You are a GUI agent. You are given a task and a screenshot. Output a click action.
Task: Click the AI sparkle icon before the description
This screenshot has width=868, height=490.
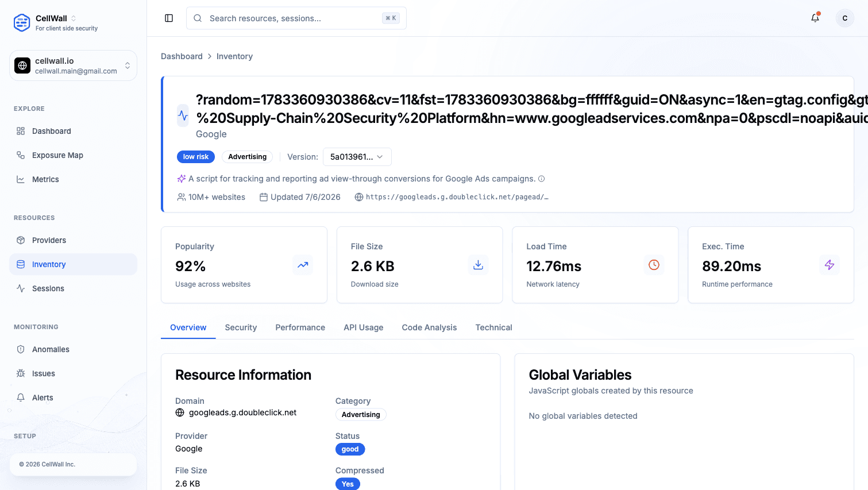pyautogui.click(x=182, y=179)
